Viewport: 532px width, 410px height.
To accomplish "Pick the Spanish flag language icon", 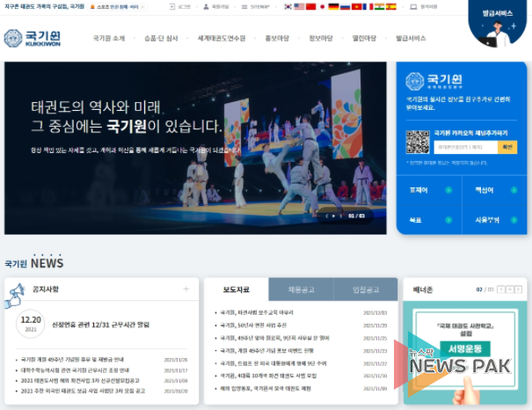I will click(390, 6).
